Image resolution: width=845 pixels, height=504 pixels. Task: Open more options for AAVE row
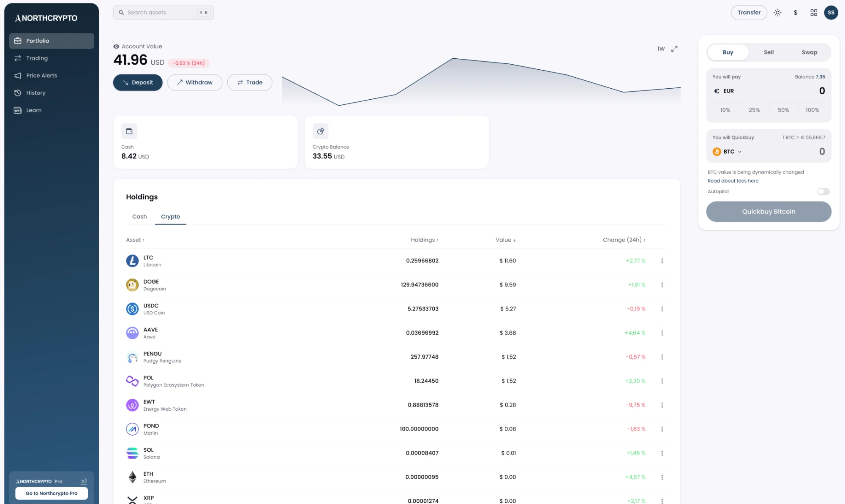(x=662, y=333)
